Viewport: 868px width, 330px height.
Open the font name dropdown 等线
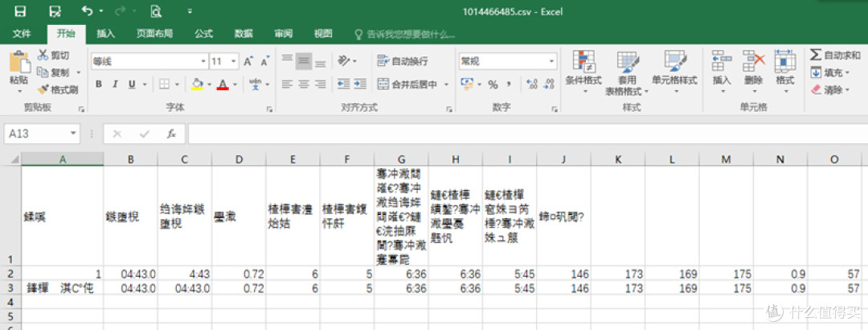tap(203, 61)
